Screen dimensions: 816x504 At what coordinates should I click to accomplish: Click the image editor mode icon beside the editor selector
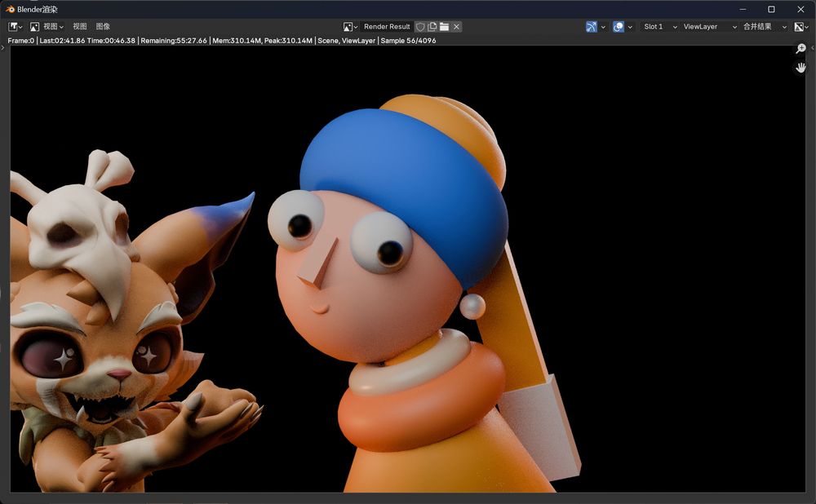pyautogui.click(x=33, y=26)
